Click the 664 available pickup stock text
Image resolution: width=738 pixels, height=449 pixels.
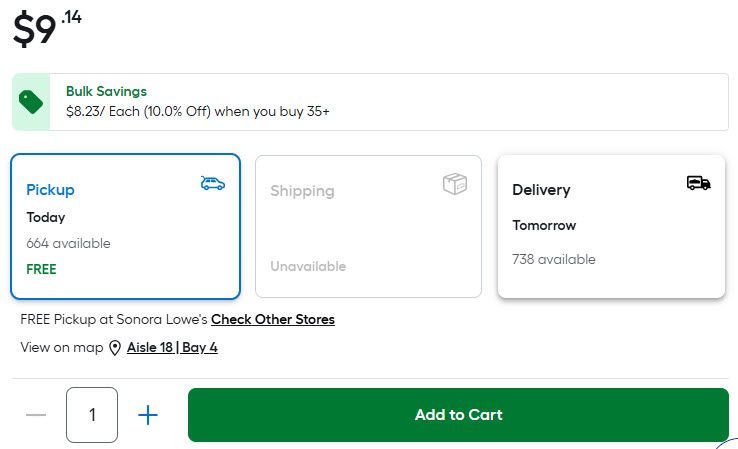pyautogui.click(x=68, y=243)
